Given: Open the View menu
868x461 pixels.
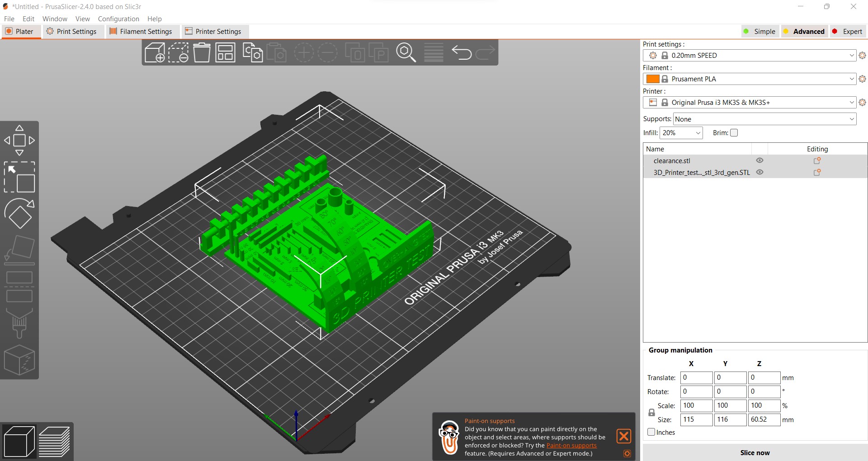Looking at the screenshot, I should click(x=83, y=19).
